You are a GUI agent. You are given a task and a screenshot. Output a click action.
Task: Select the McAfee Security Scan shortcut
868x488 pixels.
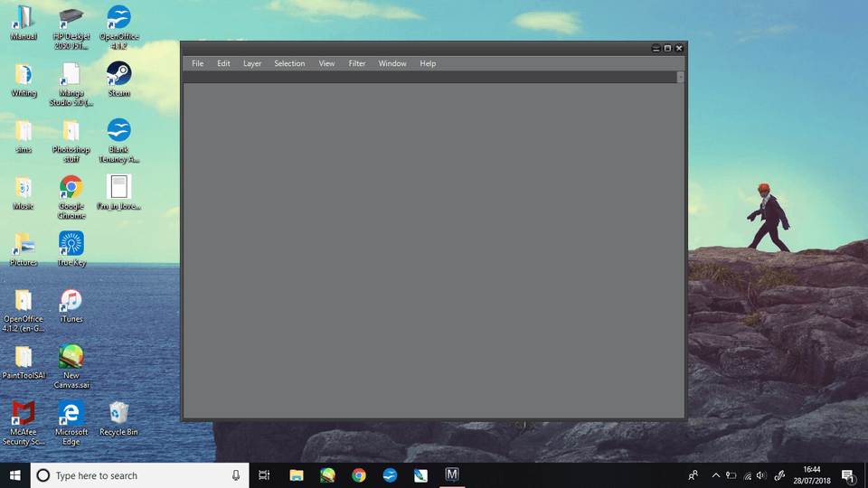pyautogui.click(x=24, y=423)
